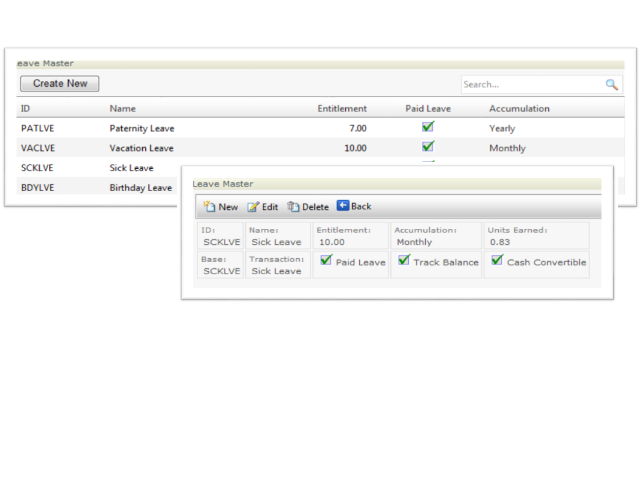Toggle the Cash Convertible checkbox

coord(497,261)
